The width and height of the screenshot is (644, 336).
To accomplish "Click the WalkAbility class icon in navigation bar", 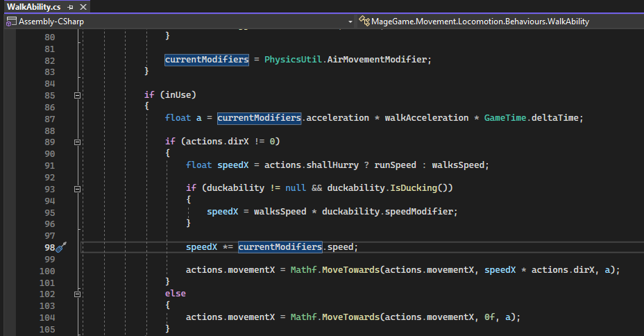I will pyautogui.click(x=364, y=22).
